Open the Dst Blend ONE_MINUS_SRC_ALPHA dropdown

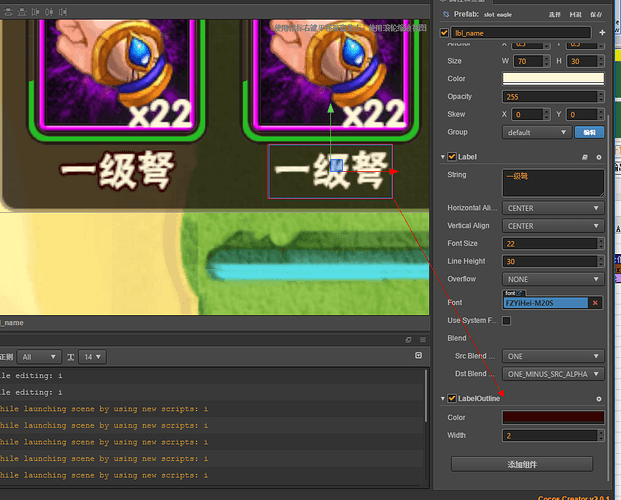[x=553, y=374]
